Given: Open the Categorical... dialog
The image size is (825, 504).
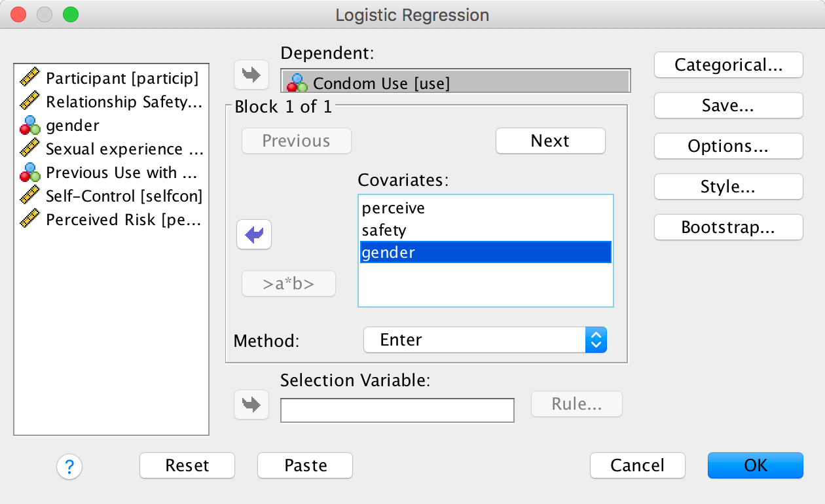Looking at the screenshot, I should (728, 65).
